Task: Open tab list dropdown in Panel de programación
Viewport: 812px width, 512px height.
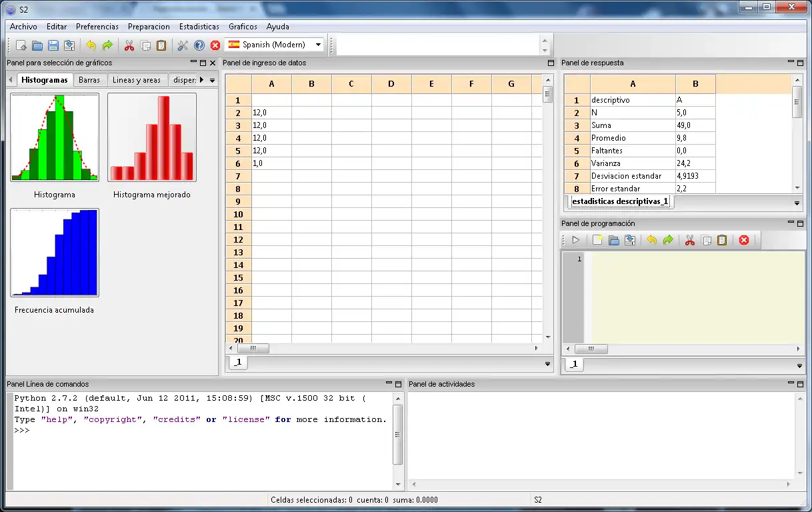Action: [800, 365]
